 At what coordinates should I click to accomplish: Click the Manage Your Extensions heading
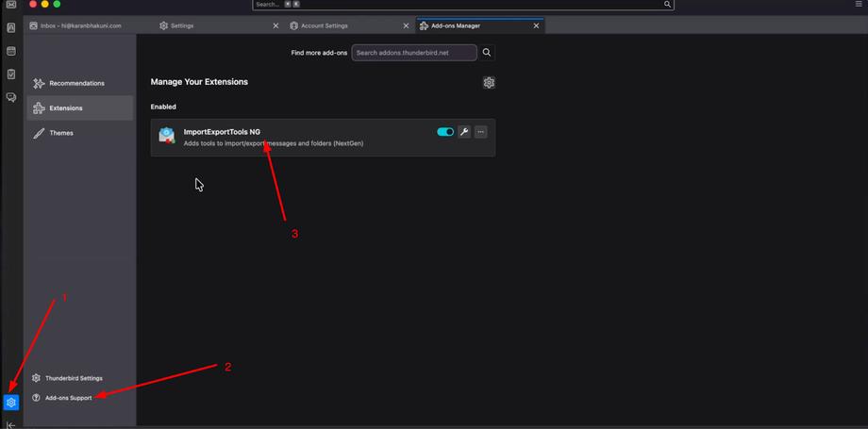(199, 82)
